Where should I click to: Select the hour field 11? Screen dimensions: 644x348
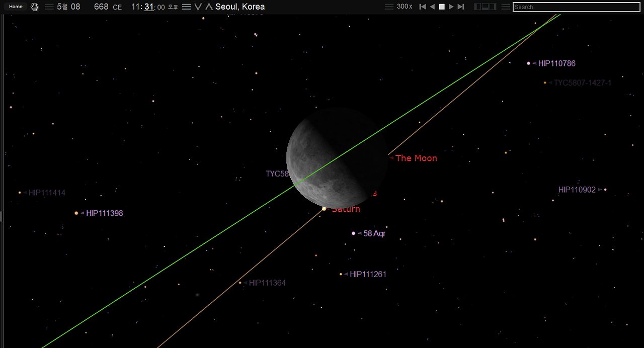pos(136,7)
